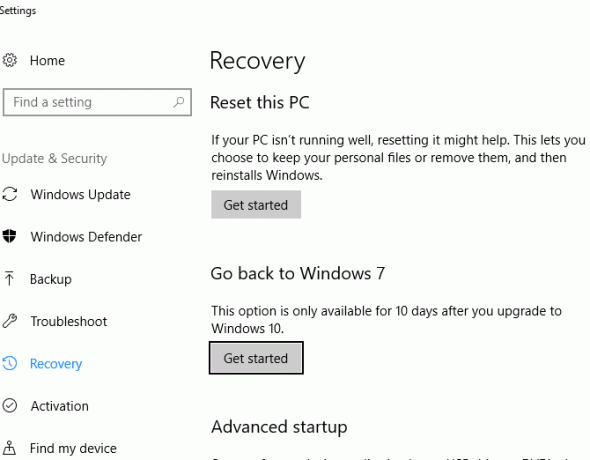Open the Troubleshoot page
Image resolution: width=590 pixels, height=460 pixels.
pos(69,321)
